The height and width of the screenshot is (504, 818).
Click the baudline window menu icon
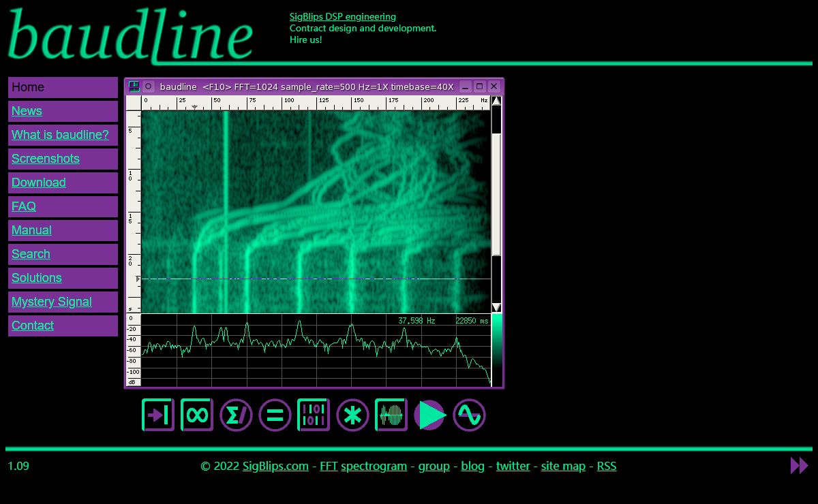(134, 86)
